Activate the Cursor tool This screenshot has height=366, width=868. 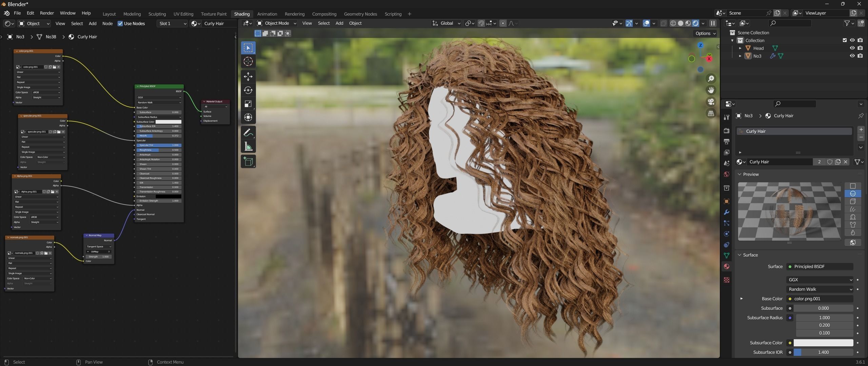coord(248,62)
